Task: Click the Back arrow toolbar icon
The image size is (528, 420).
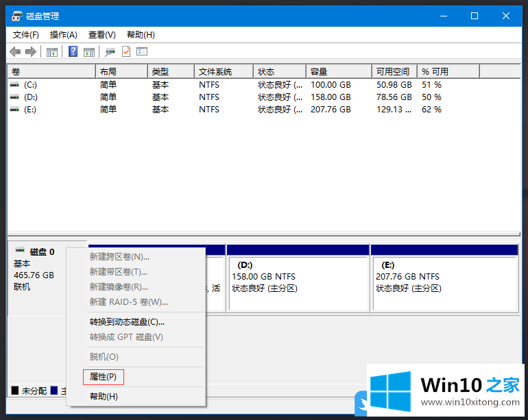Action: pyautogui.click(x=15, y=52)
